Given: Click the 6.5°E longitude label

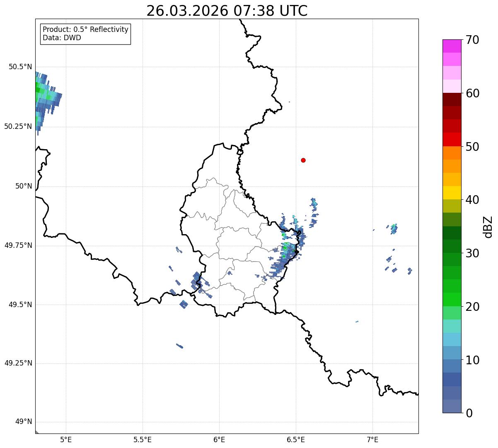Looking at the screenshot, I should [296, 439].
